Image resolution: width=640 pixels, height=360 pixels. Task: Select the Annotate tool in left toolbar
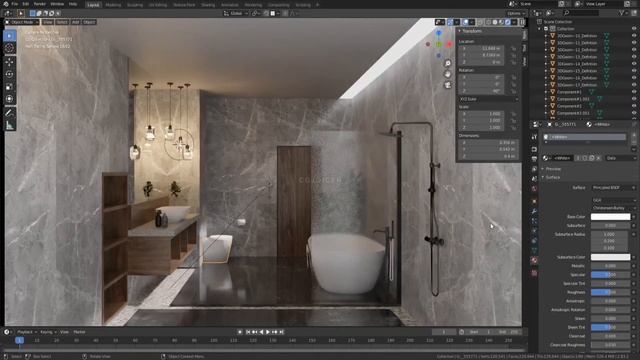tap(9, 113)
